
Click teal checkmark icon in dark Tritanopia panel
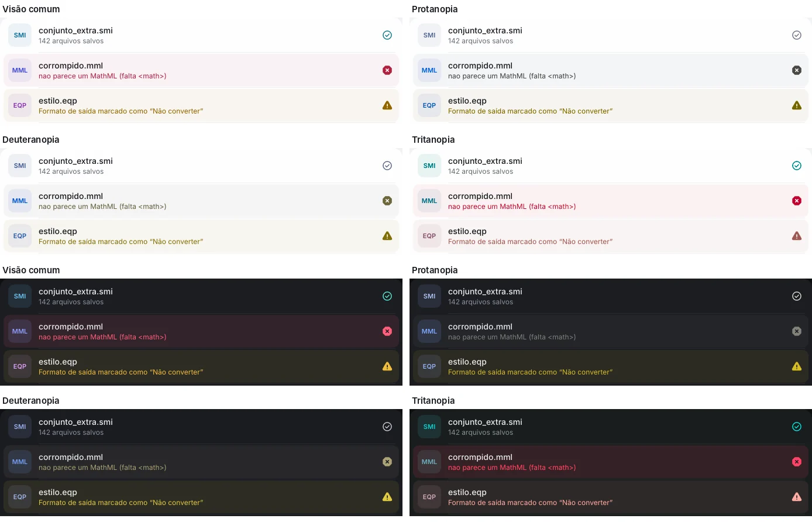(x=797, y=427)
